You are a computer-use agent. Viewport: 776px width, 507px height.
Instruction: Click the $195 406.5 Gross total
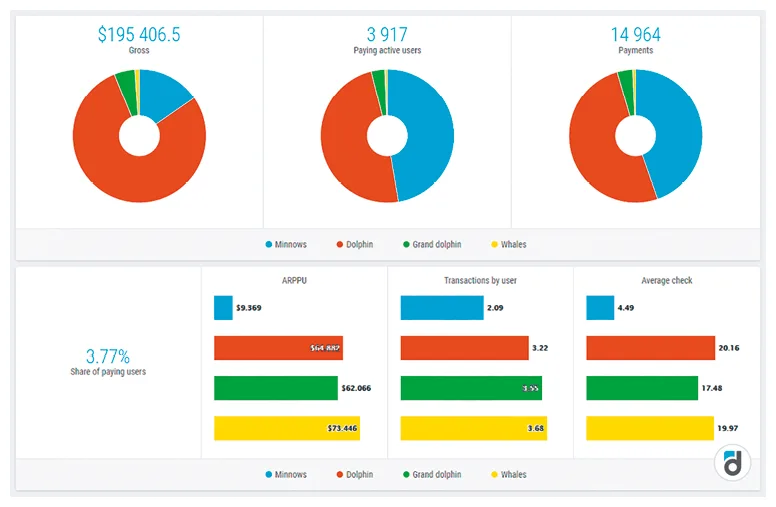pos(139,35)
